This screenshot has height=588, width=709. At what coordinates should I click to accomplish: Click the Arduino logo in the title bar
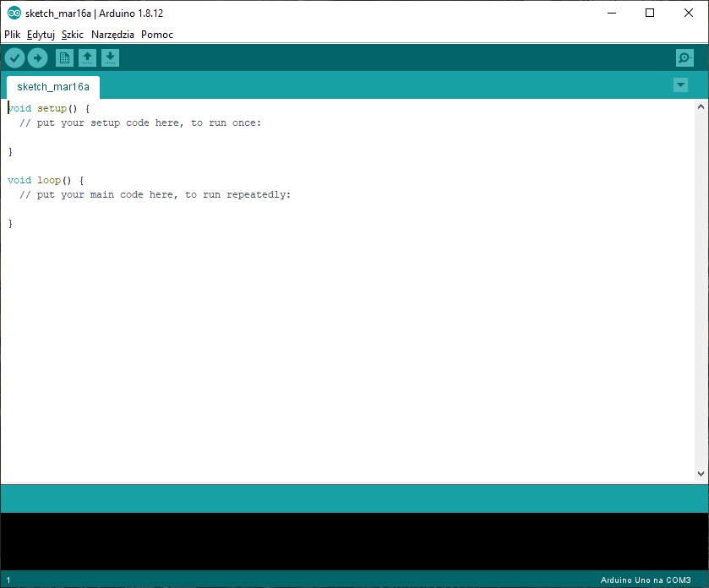[14, 14]
